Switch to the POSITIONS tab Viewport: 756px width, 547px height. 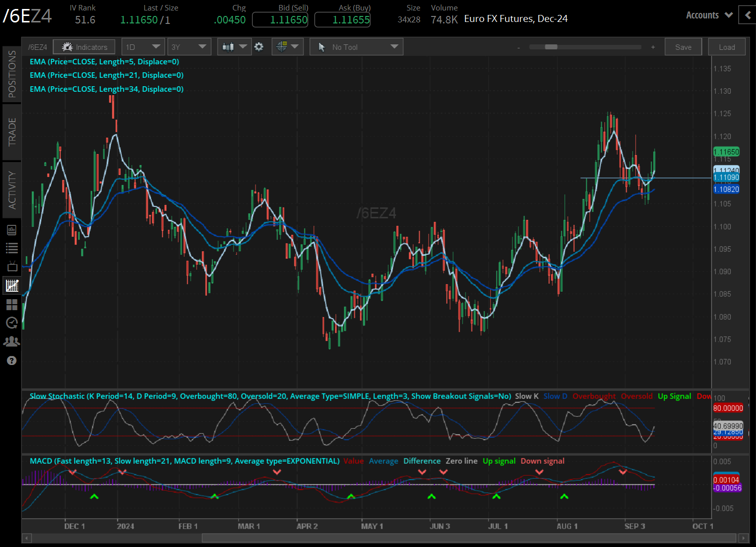(x=12, y=74)
